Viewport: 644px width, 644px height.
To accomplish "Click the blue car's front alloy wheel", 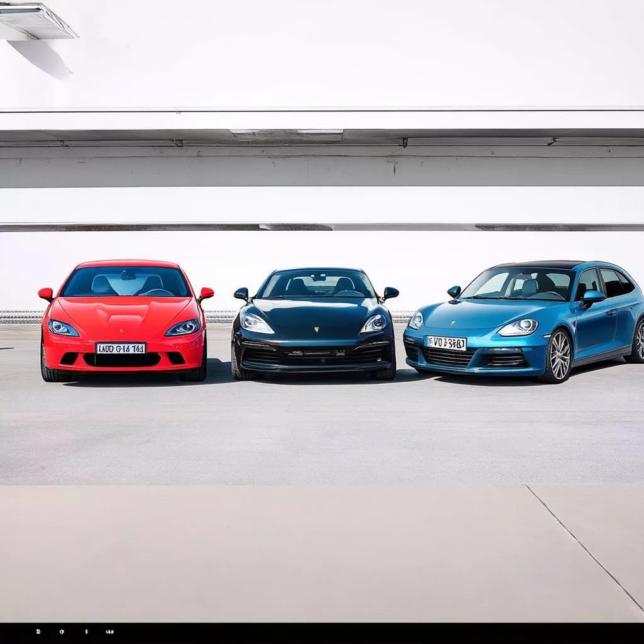I will (x=559, y=355).
